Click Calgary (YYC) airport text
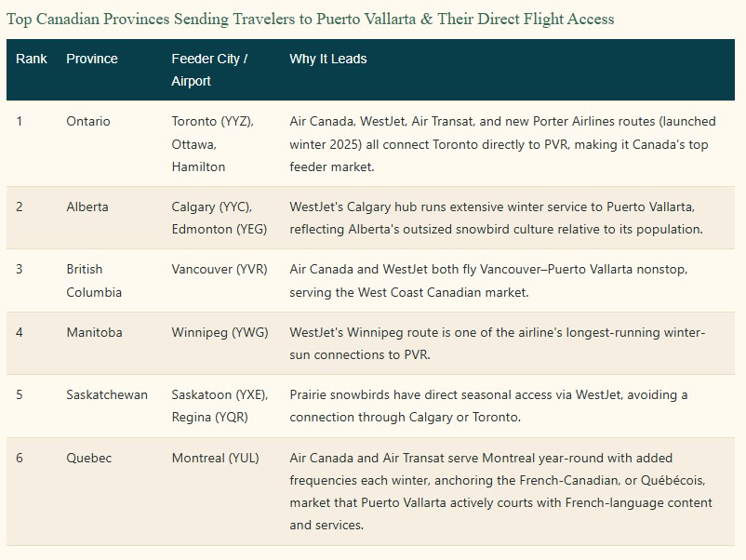Viewport: 746px width, 560px height. click(212, 207)
